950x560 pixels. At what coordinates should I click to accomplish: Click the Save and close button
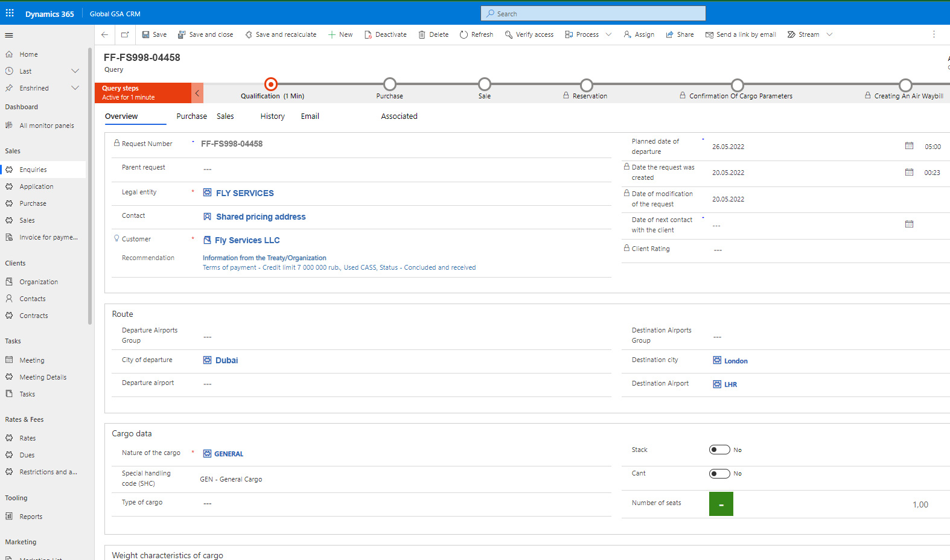click(205, 35)
